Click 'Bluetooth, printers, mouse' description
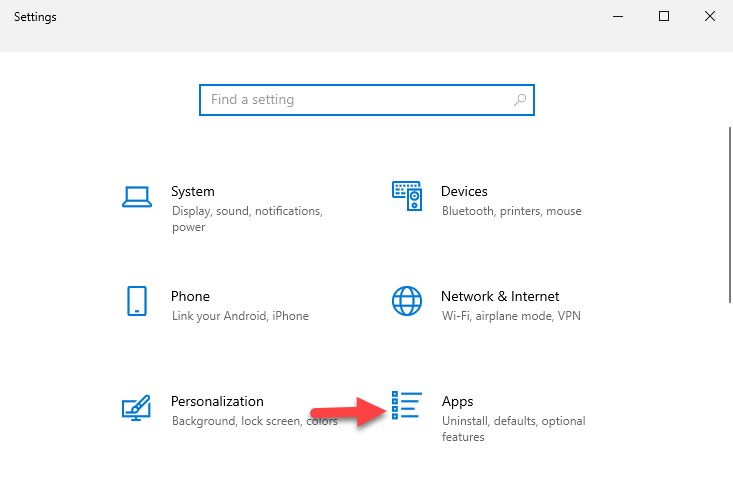The width and height of the screenshot is (733, 483). pos(511,211)
